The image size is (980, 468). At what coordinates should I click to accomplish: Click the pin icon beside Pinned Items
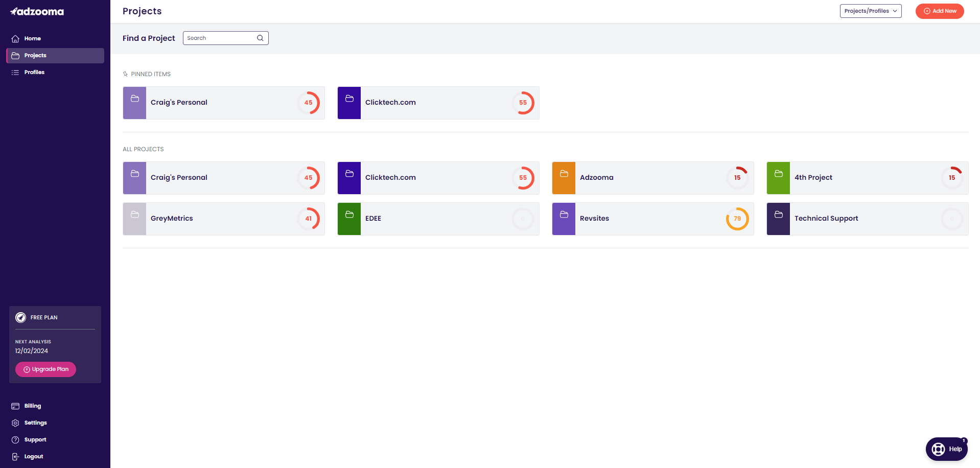(125, 74)
